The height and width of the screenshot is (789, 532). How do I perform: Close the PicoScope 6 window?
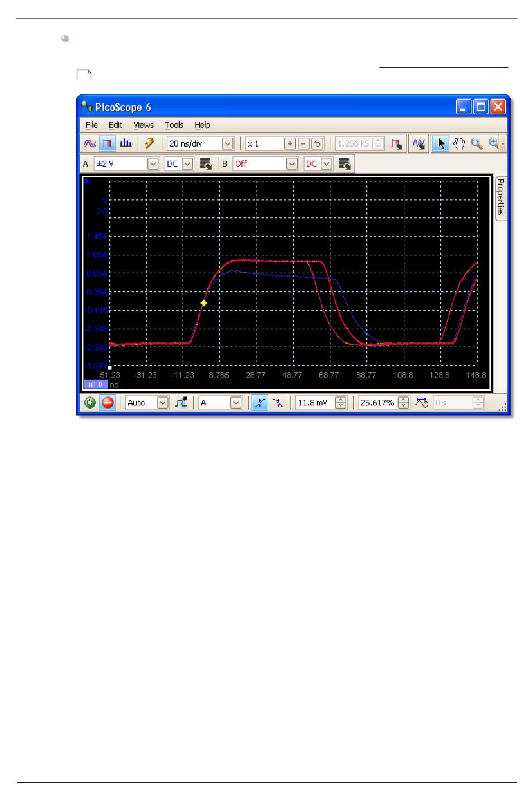tap(498, 106)
